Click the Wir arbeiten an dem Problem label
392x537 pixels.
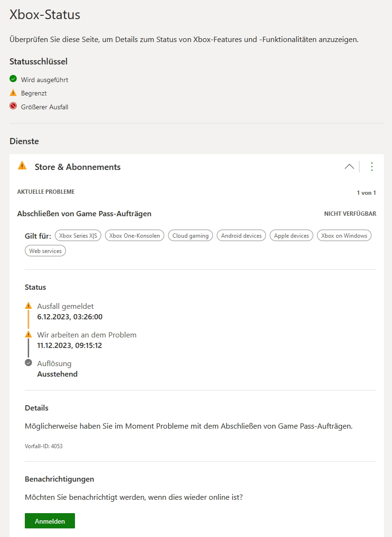click(x=87, y=335)
